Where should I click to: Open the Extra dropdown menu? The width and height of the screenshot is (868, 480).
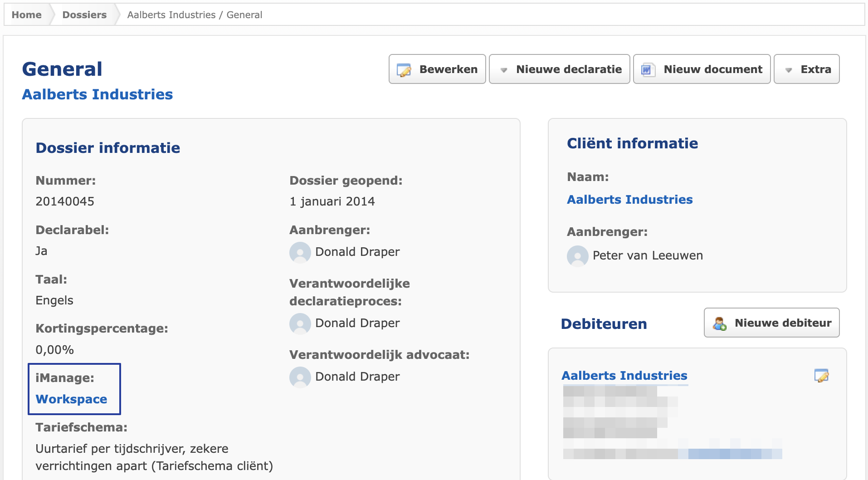806,69
